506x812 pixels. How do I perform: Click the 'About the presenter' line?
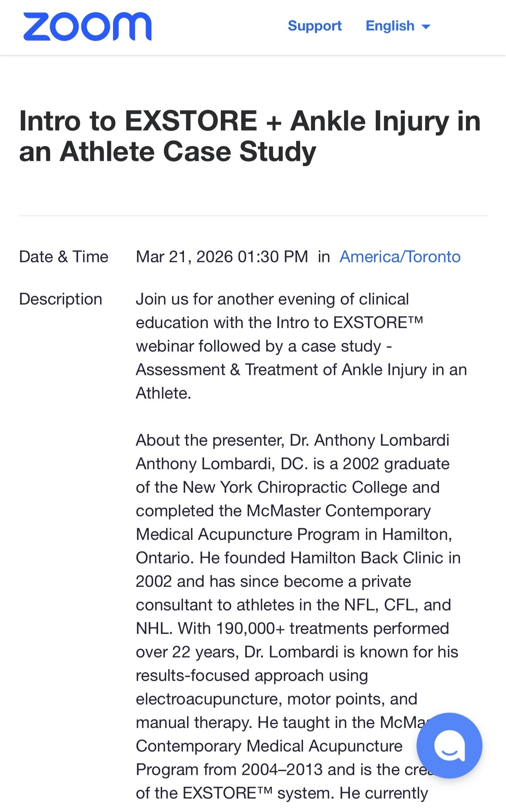tap(292, 440)
